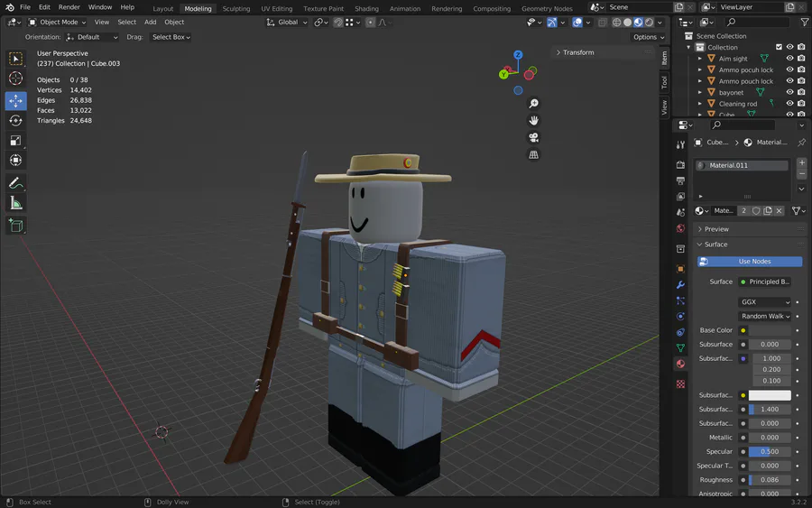Open the Modifiers wrench properties tab

click(680, 285)
